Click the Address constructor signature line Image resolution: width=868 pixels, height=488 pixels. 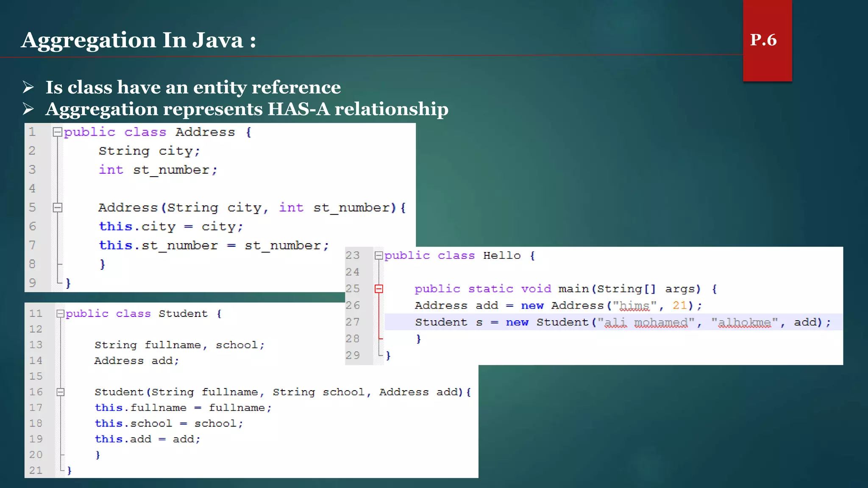[x=252, y=208]
